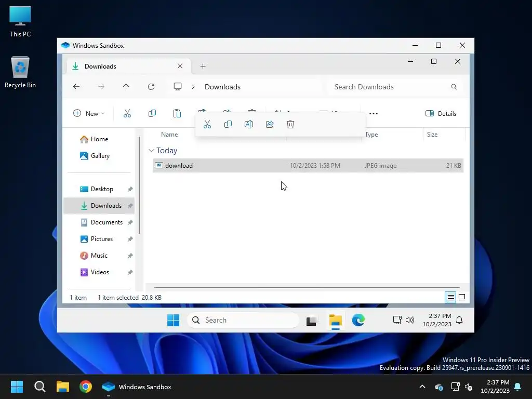532x399 pixels.
Task: Sort by the Type column header
Action: pos(371,135)
